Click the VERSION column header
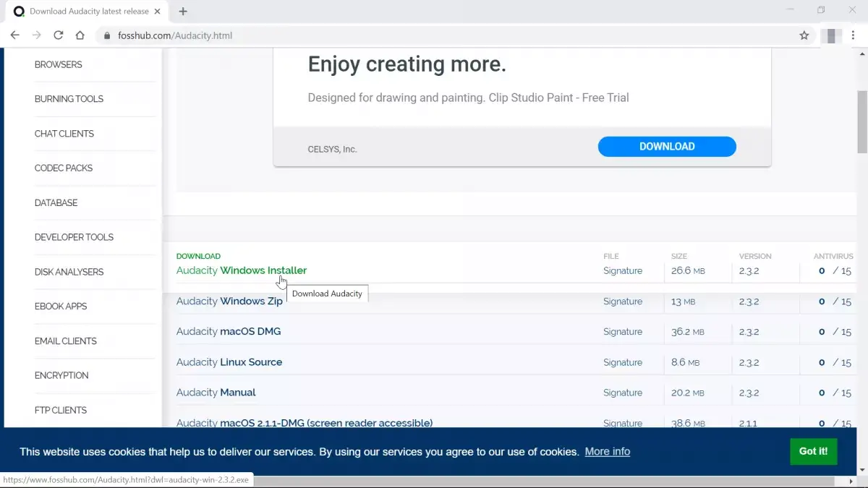 [755, 256]
